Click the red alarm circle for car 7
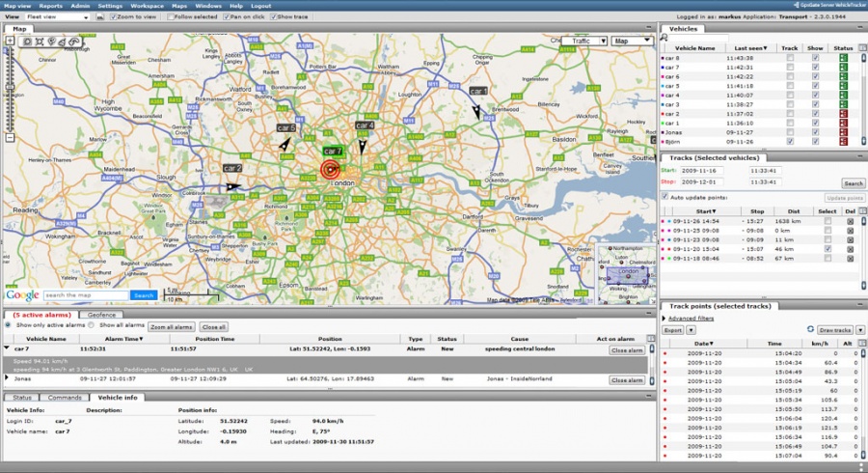Image resolution: width=868 pixels, height=473 pixels. click(331, 170)
